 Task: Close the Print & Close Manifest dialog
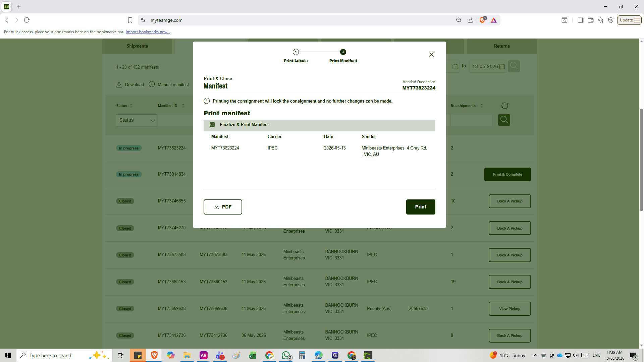pyautogui.click(x=431, y=55)
